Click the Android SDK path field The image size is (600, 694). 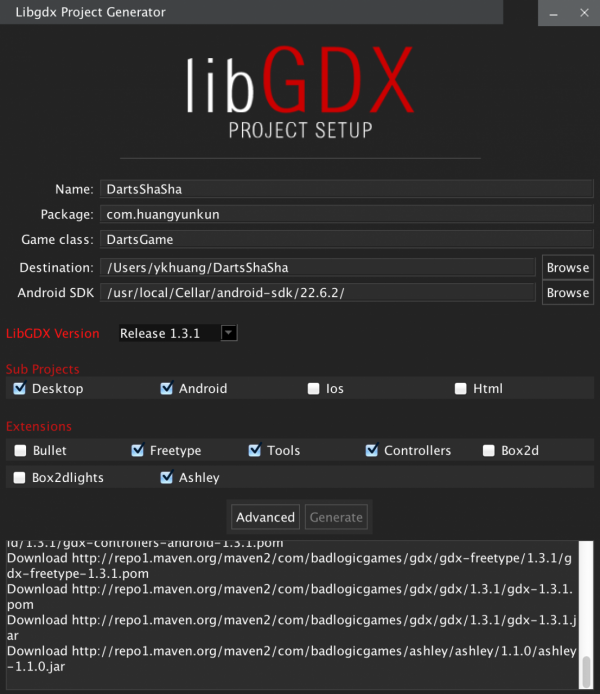[x=318, y=293]
